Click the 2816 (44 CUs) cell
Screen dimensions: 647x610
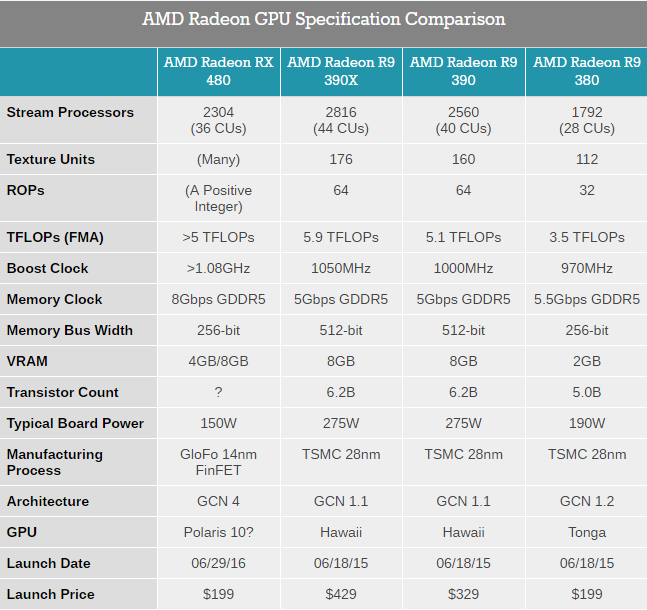click(341, 120)
